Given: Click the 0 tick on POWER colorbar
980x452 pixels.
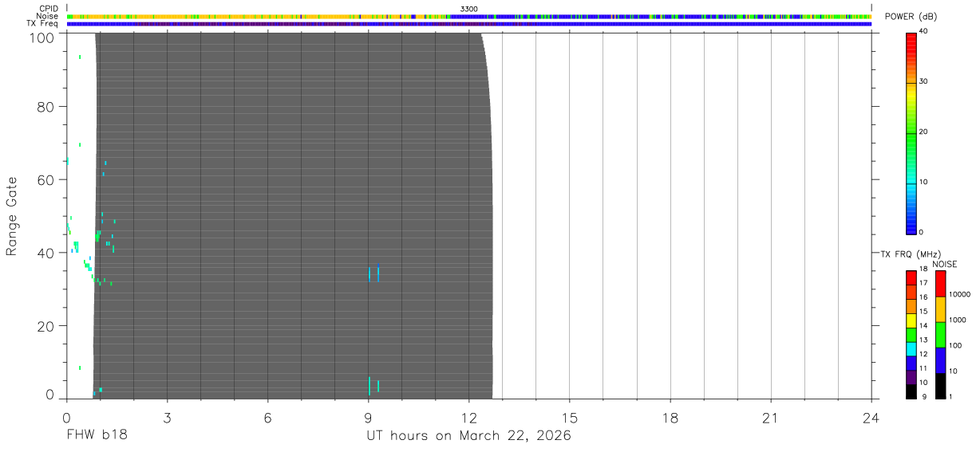Looking at the screenshot, I should (920, 232).
